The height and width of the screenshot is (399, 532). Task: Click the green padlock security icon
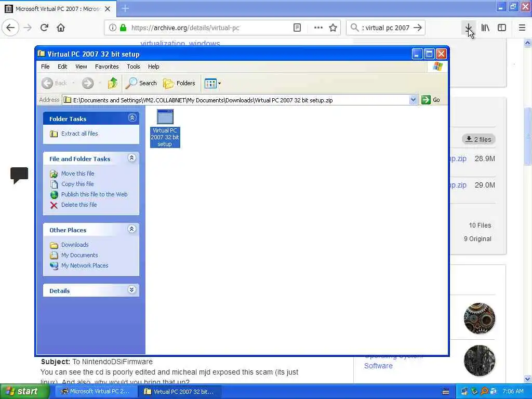pyautogui.click(x=123, y=28)
